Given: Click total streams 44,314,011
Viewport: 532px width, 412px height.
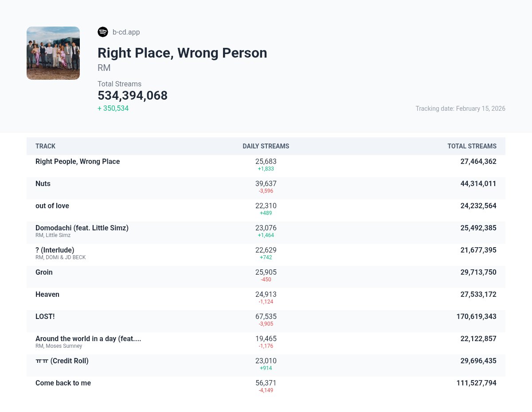Looking at the screenshot, I should pyautogui.click(x=478, y=184).
